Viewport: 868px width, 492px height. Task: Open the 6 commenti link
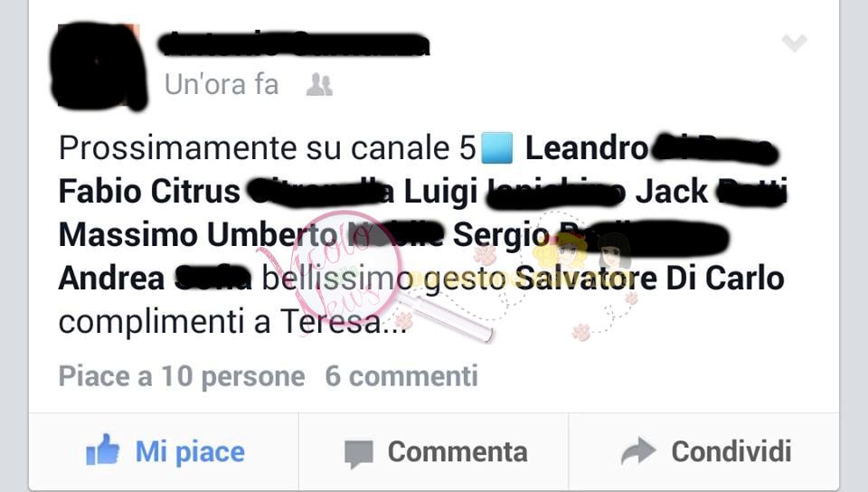(401, 376)
